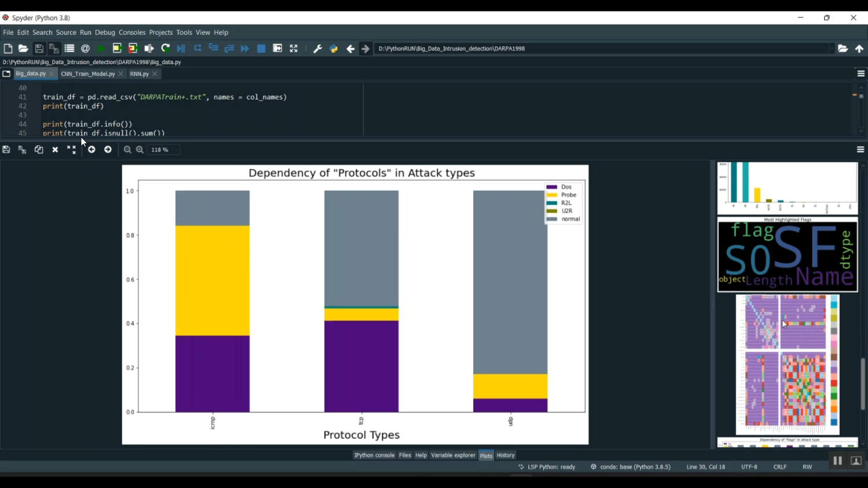868x488 pixels.
Task: Copy the plot to clipboard
Action: point(39,149)
